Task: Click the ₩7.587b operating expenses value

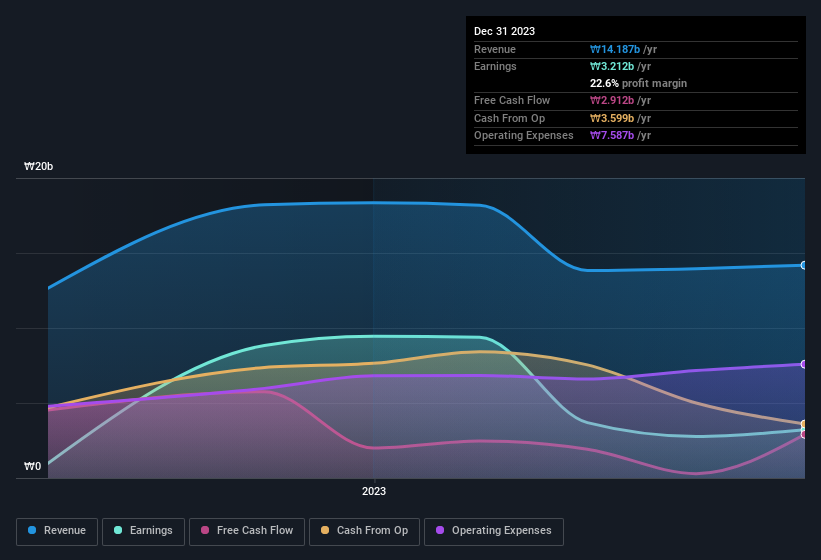Action: coord(612,136)
